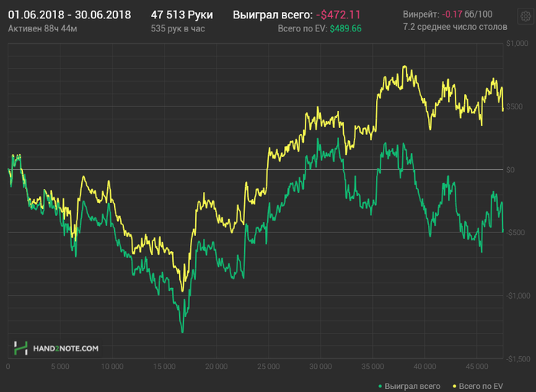Click the -$1,000 y-axis label
The height and width of the screenshot is (392, 536).
click(x=517, y=296)
